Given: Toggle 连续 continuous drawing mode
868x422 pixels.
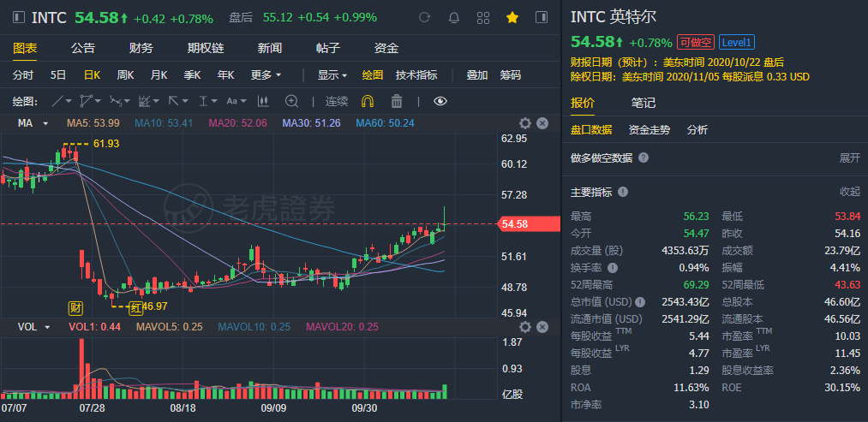Looking at the screenshot, I should (x=337, y=101).
